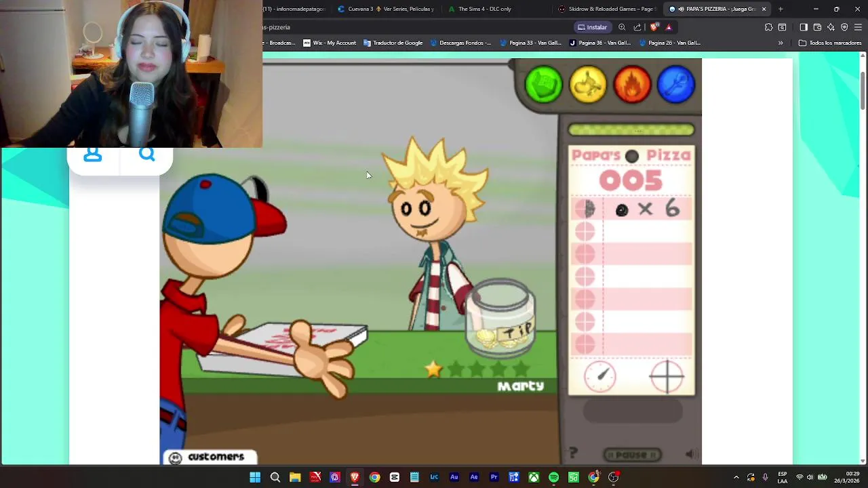The height and width of the screenshot is (488, 868).
Task: Click the order ticket holder bar
Action: [x=631, y=129]
